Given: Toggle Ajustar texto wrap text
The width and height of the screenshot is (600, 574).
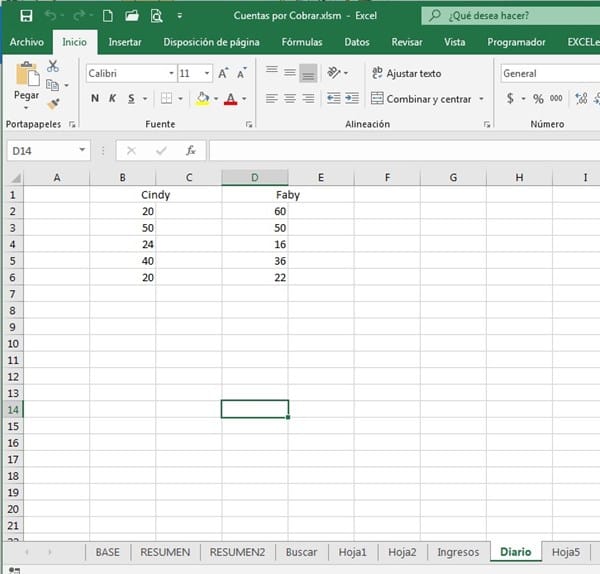Looking at the screenshot, I should pos(406,73).
